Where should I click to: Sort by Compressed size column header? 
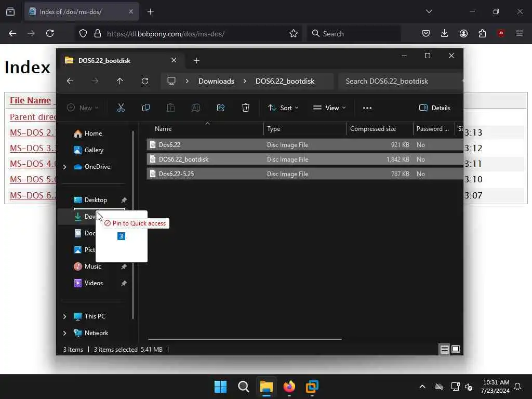coord(380,129)
